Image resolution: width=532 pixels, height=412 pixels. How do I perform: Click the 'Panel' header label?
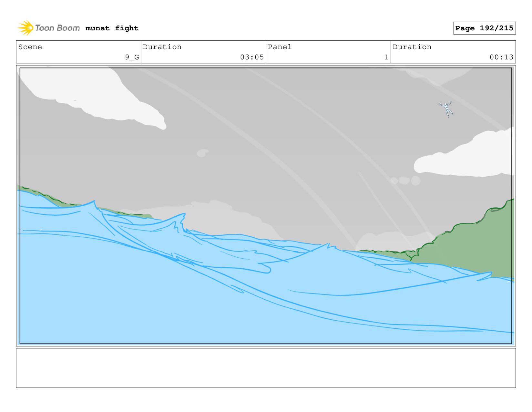click(280, 47)
